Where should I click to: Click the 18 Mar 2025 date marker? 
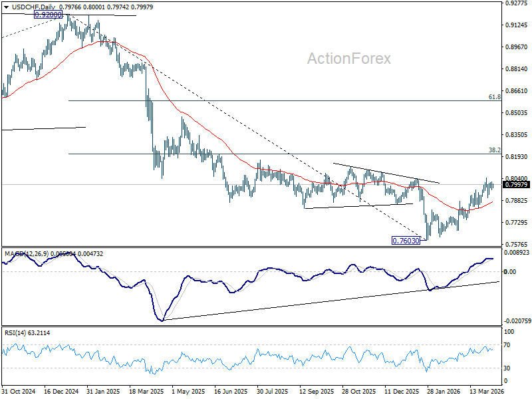point(146,391)
